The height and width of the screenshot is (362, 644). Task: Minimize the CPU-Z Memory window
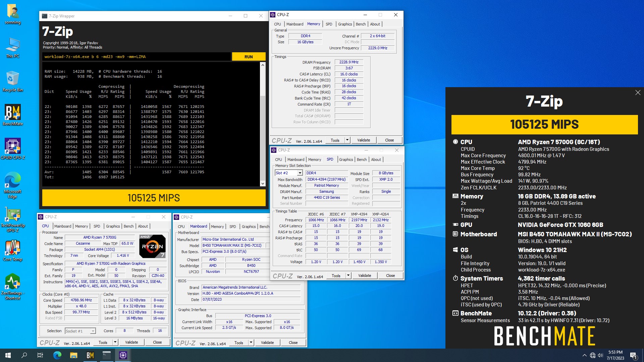point(365,15)
